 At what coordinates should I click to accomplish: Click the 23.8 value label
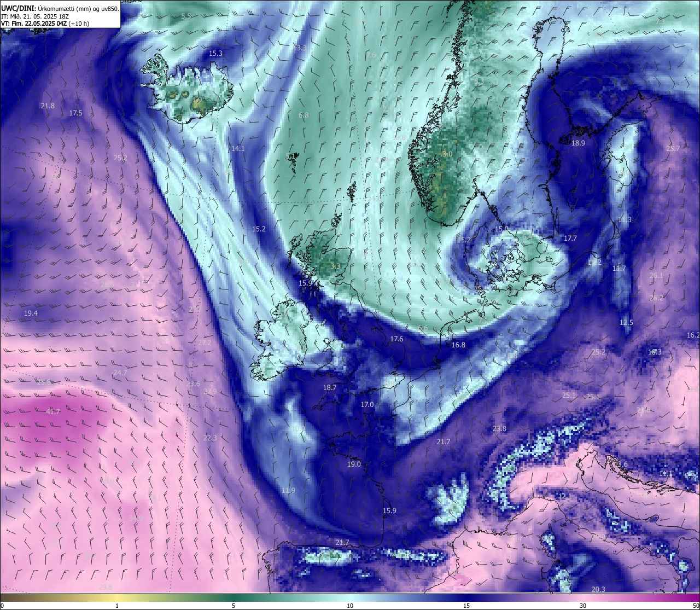(499, 428)
